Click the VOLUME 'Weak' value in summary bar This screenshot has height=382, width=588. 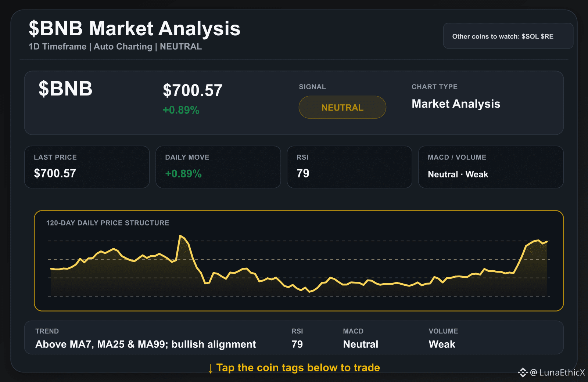pyautogui.click(x=442, y=344)
